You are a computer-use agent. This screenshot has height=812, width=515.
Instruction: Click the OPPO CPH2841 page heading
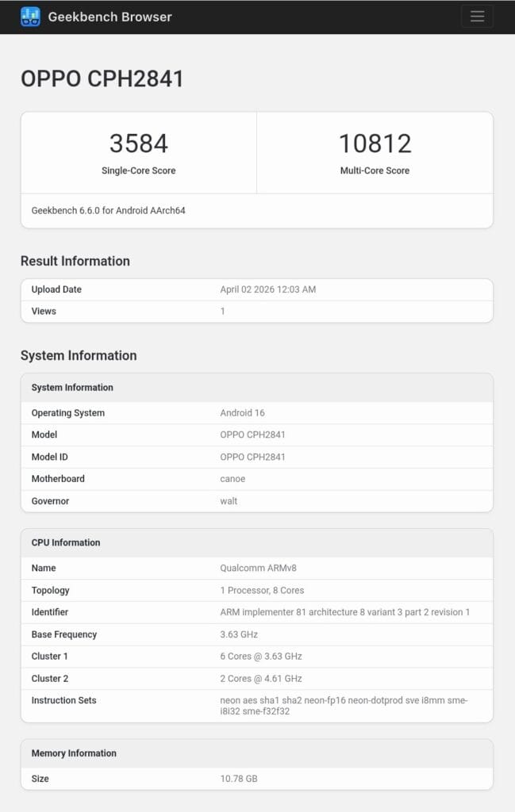click(x=102, y=79)
